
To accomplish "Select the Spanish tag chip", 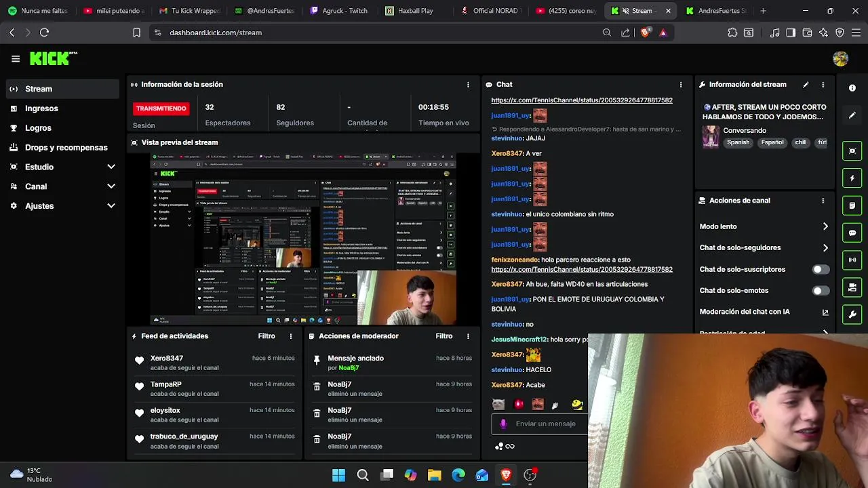I will coord(738,142).
